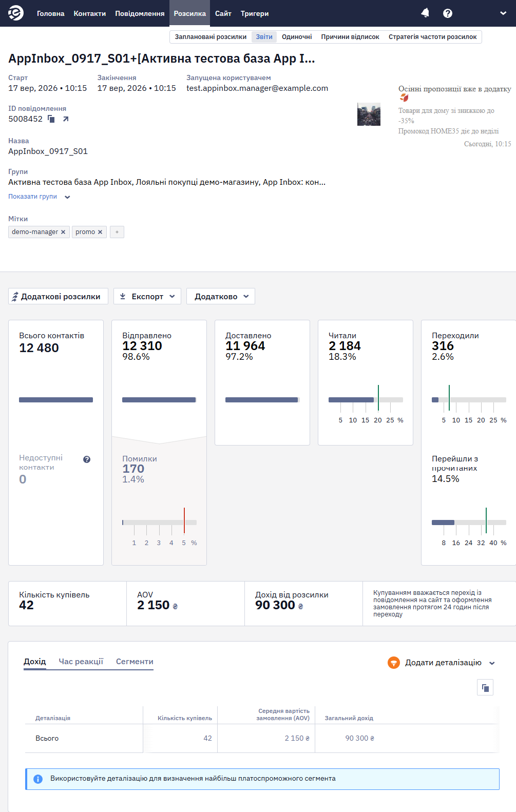Click the Всього row label
This screenshot has height=812, width=516.
(x=47, y=738)
